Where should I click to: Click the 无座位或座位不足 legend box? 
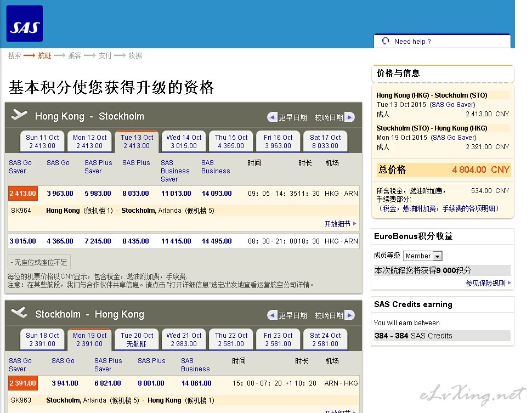coord(39,262)
